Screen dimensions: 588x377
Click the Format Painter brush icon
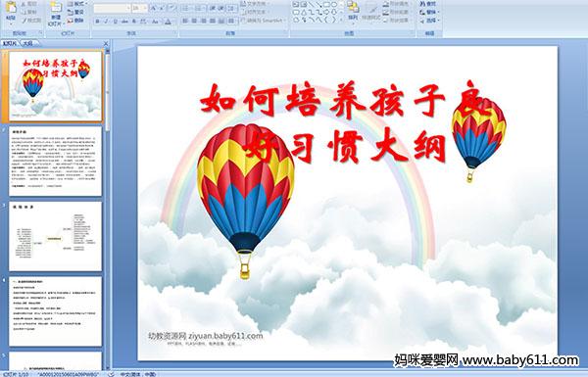(x=25, y=21)
